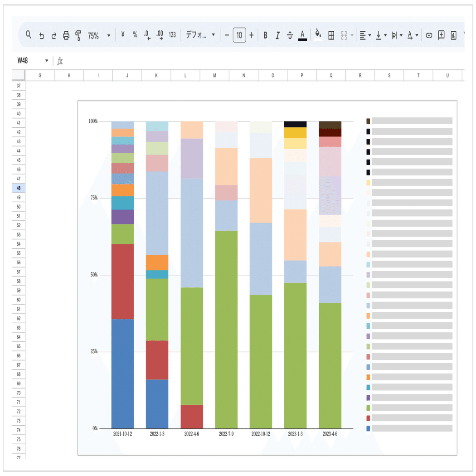Click the 2021-10-12 bar's bottom blue segment
This screenshot has height=476, width=476.
(123, 374)
